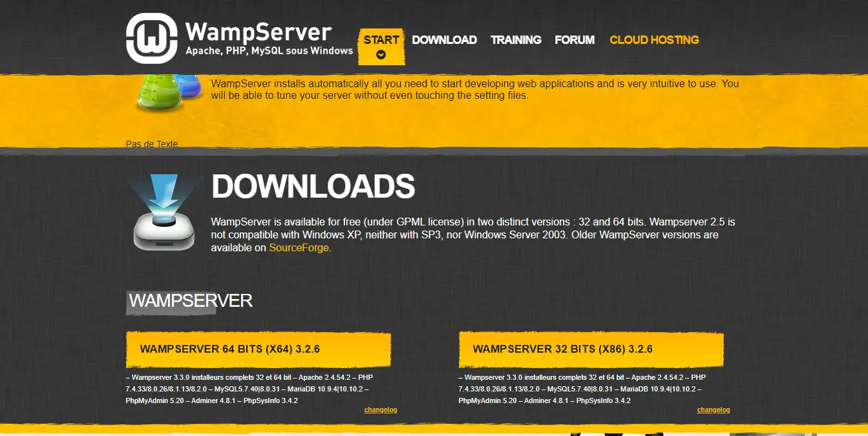868x436 pixels.
Task: Expand the chevron arrow under START
Action: point(381,55)
